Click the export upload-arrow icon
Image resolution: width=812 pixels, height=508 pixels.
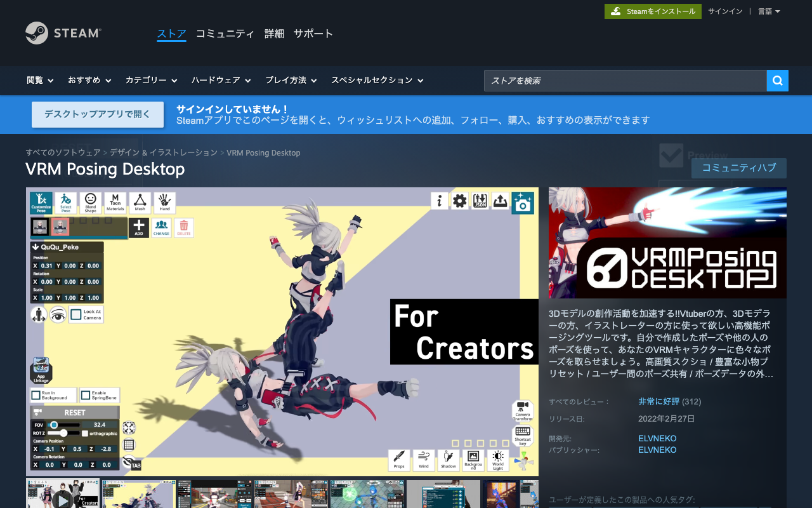[x=500, y=201]
